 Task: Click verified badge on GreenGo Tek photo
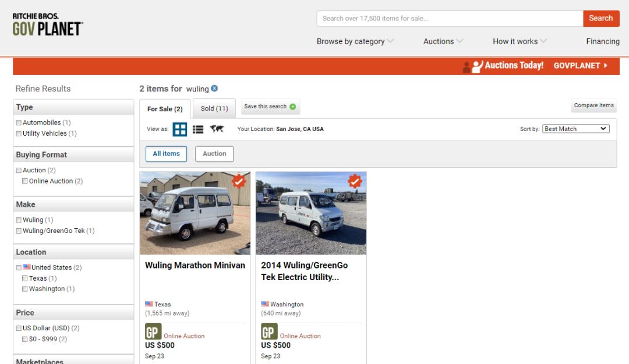click(x=355, y=182)
